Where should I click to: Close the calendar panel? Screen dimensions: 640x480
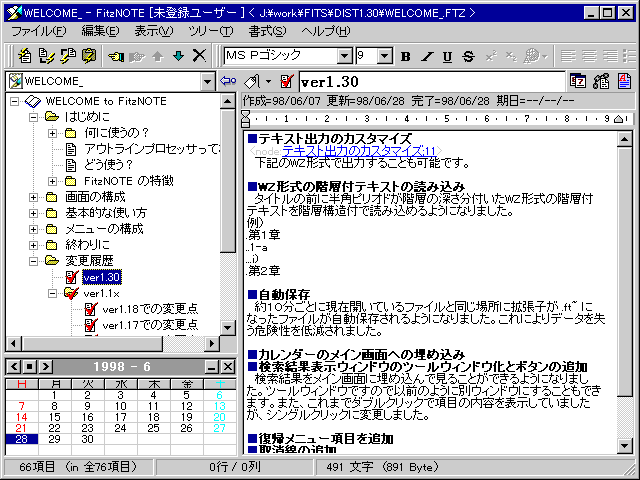pos(228,367)
